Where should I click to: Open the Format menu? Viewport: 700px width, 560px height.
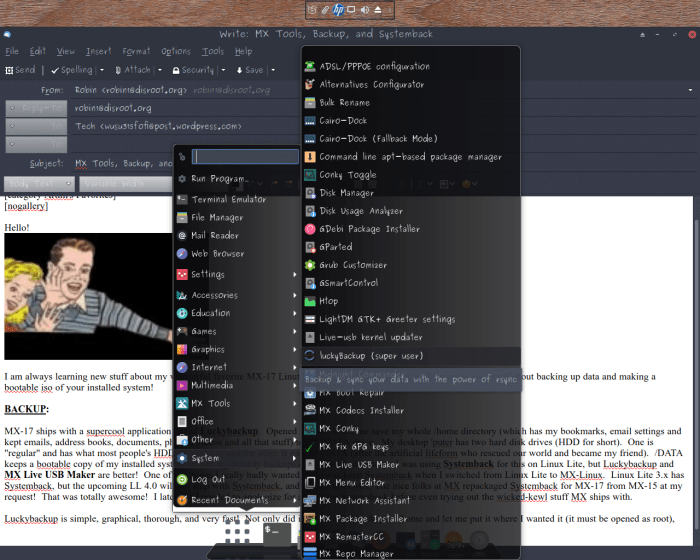(136, 51)
